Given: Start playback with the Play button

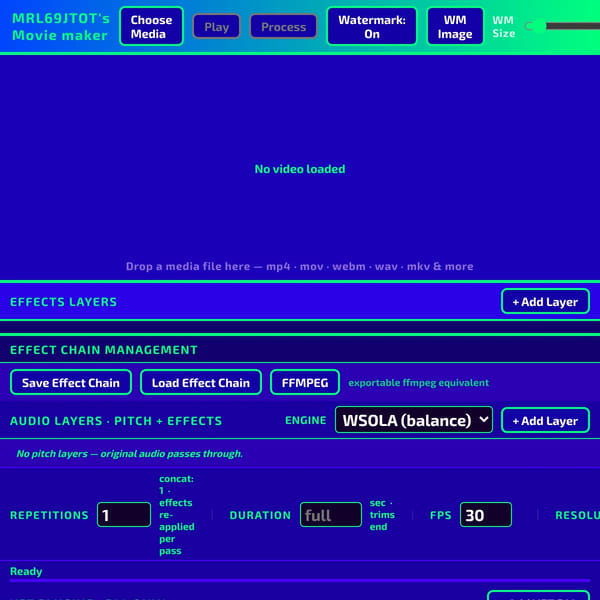Looking at the screenshot, I should pos(217,26).
